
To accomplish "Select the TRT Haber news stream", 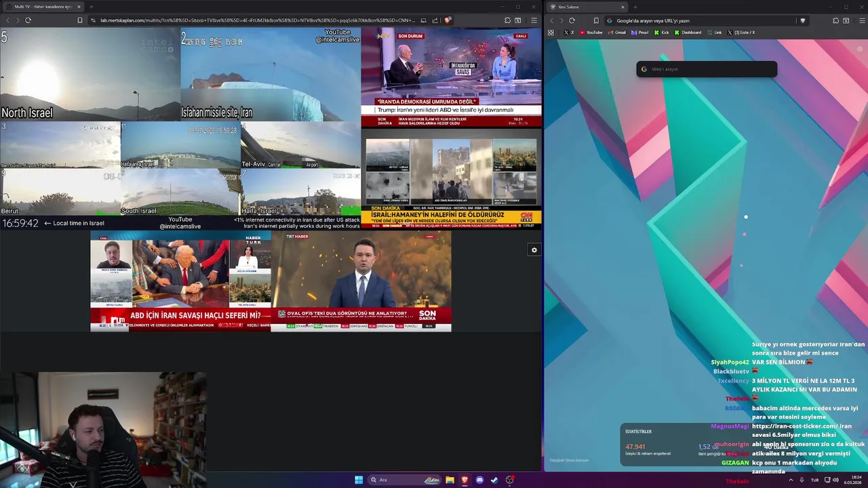I will pyautogui.click(x=361, y=281).
